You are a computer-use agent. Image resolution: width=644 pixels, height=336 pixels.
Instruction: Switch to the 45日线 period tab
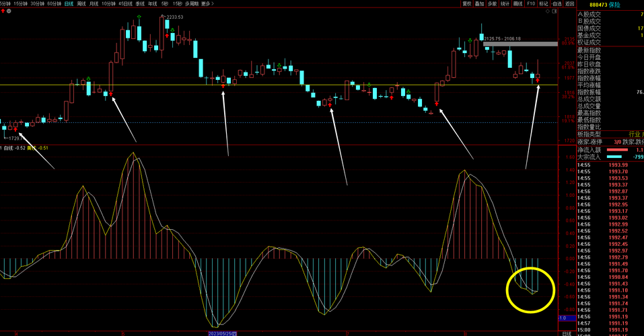(125, 3)
